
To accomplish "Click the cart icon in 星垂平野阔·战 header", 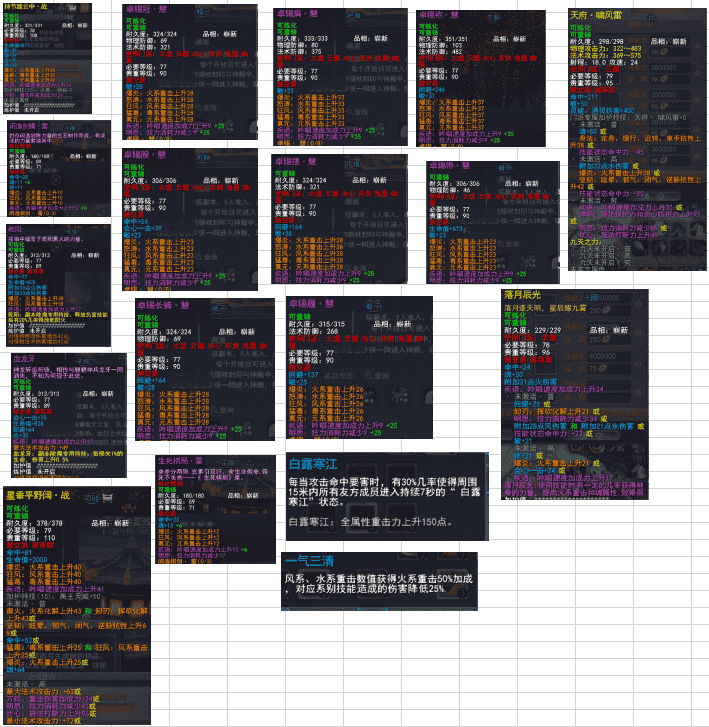I will point(107,497).
